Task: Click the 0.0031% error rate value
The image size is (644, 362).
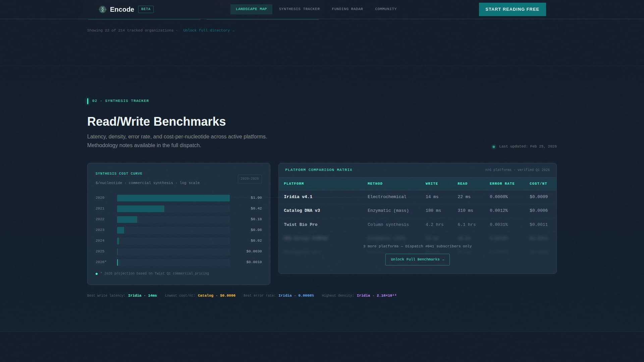Action: (499, 225)
